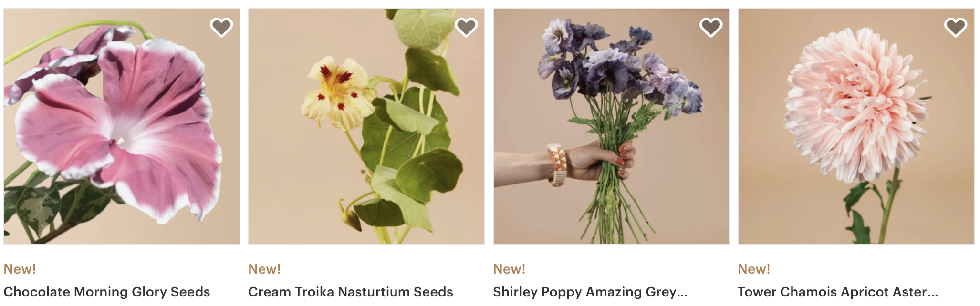Screen dimensions: 980x306
Task: Click New! label above Cream Troika Nasturtium
Action: click(264, 269)
